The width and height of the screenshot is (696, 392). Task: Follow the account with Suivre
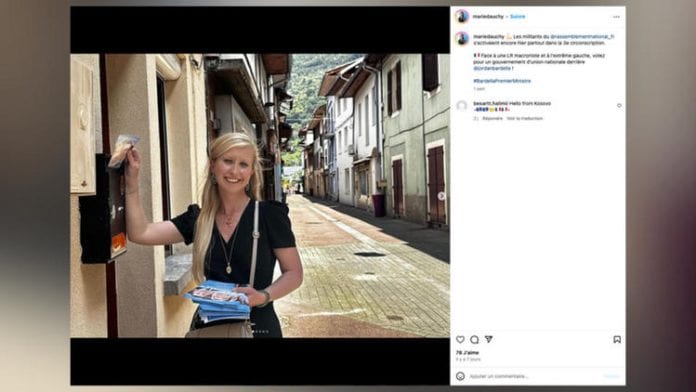pyautogui.click(x=518, y=16)
